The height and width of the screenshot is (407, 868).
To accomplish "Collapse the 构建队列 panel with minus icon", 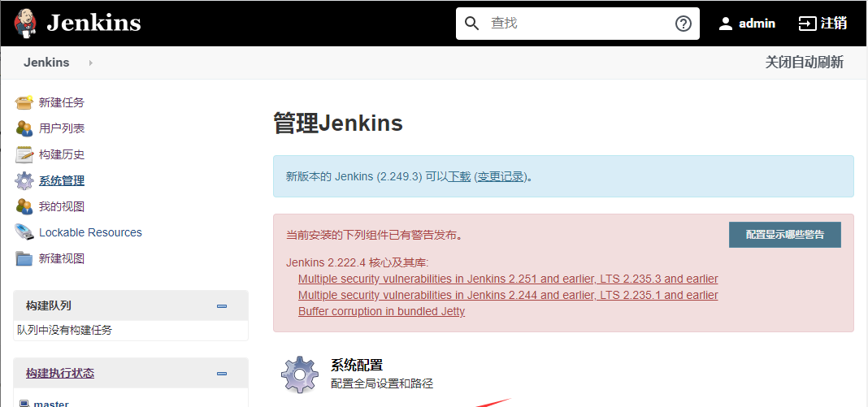I will (x=222, y=305).
